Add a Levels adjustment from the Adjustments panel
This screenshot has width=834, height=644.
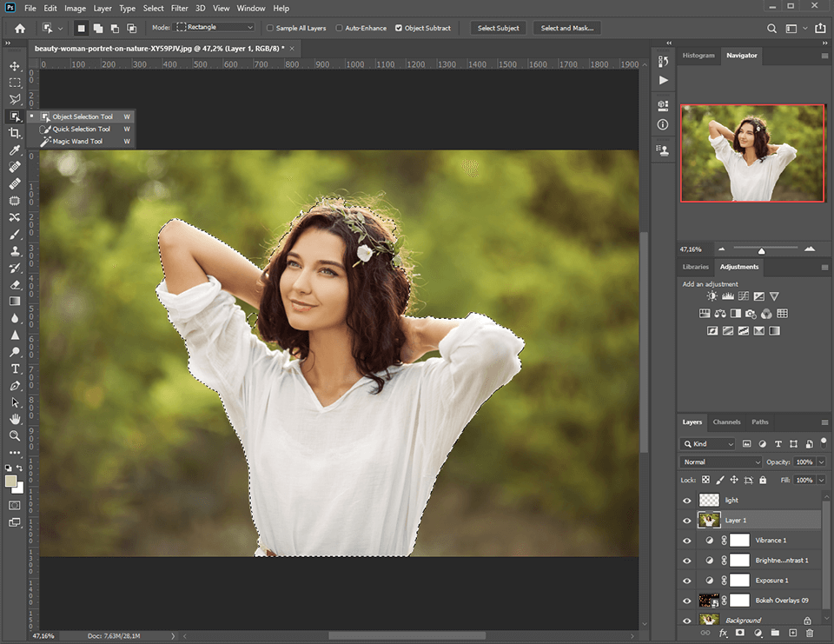(x=726, y=295)
